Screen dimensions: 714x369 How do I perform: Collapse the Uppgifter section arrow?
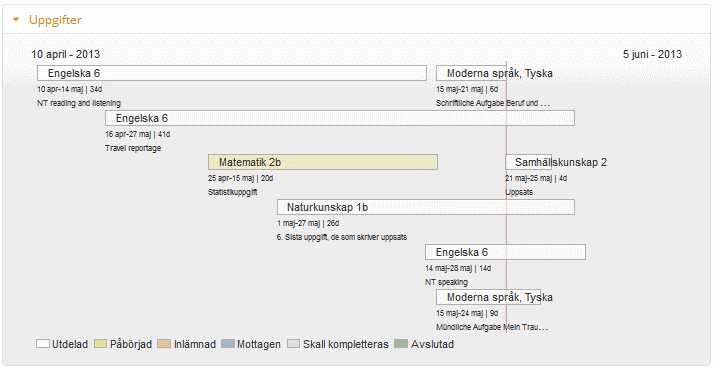coord(16,20)
